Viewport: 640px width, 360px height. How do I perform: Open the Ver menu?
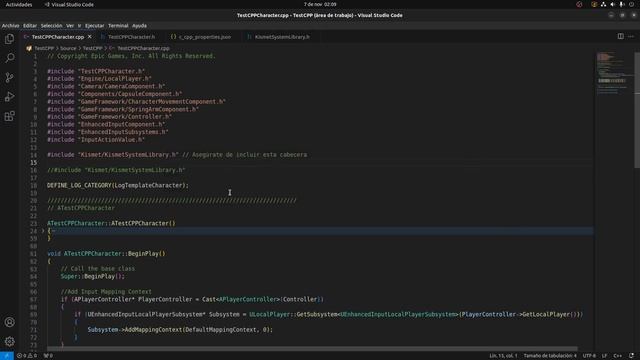tap(70, 26)
